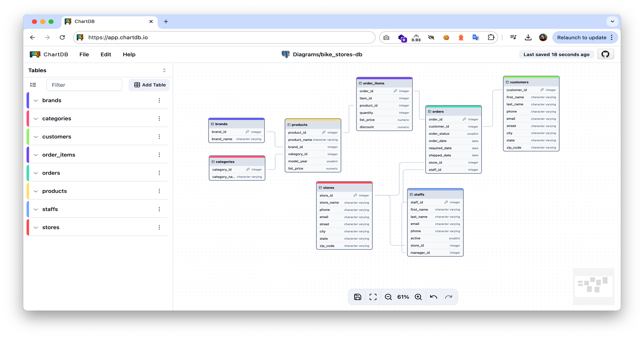
Task: Click the redo arrow icon
Action: click(449, 297)
